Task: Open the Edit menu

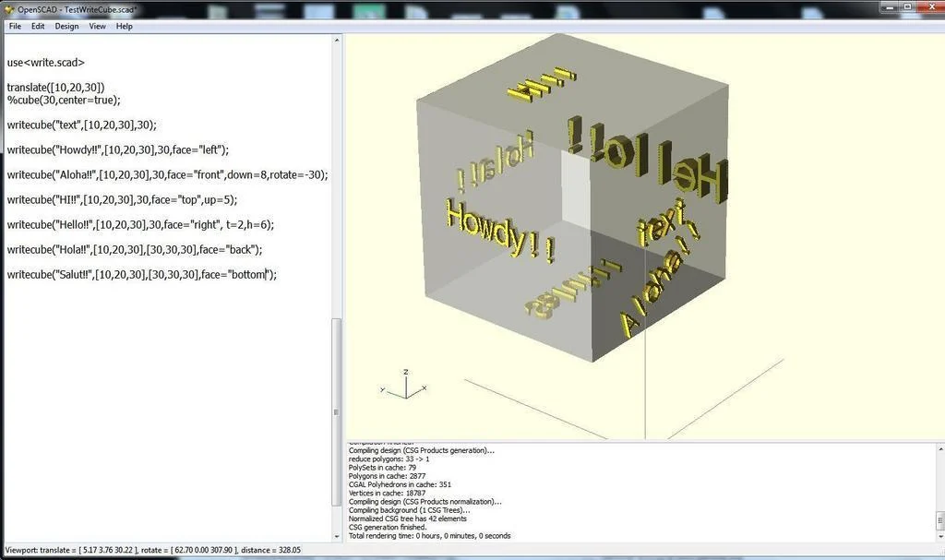Action: click(38, 26)
